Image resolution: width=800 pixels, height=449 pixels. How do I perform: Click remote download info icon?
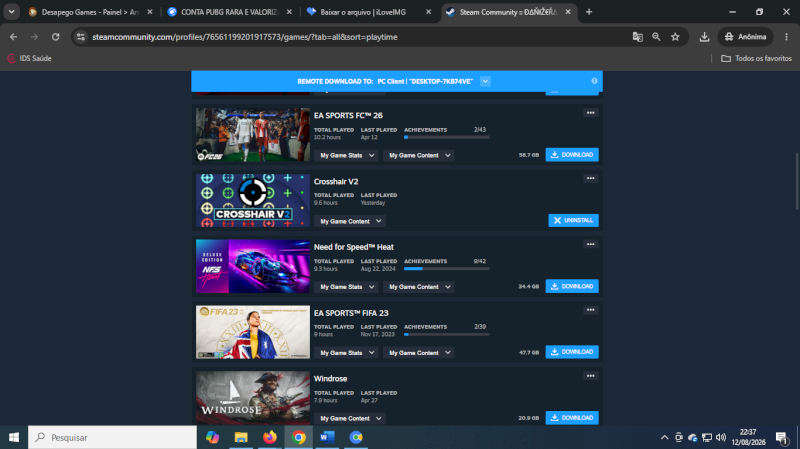coord(594,81)
